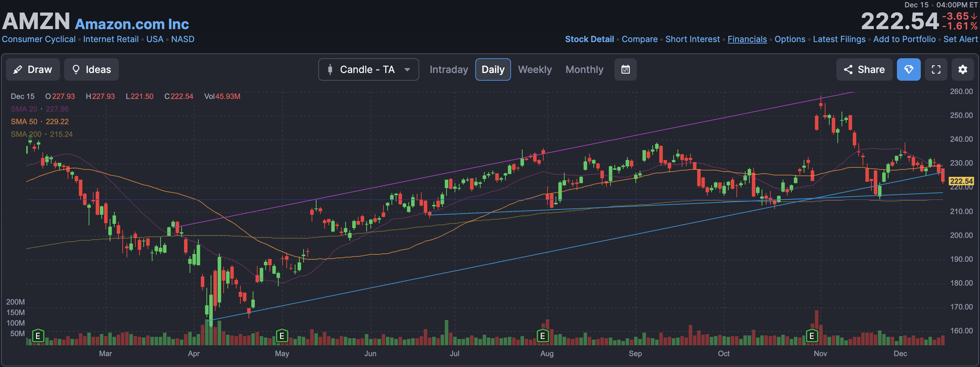Viewport: 980px width, 367px height.
Task: Click the Vol 45.93M readout
Action: tap(222, 96)
